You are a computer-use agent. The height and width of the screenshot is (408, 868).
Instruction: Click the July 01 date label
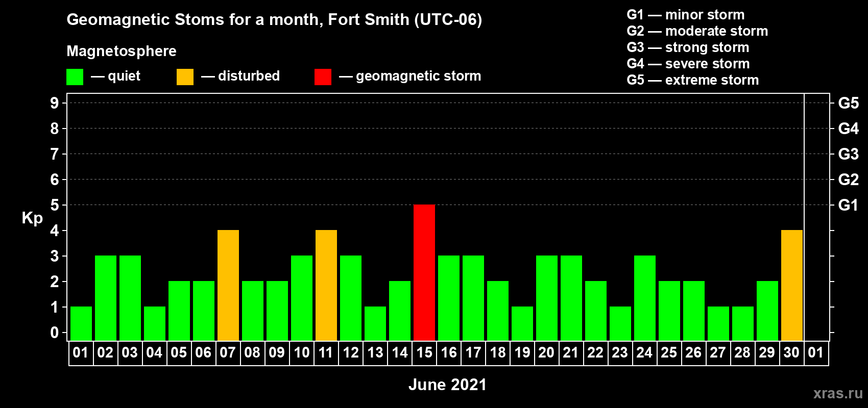click(x=816, y=353)
